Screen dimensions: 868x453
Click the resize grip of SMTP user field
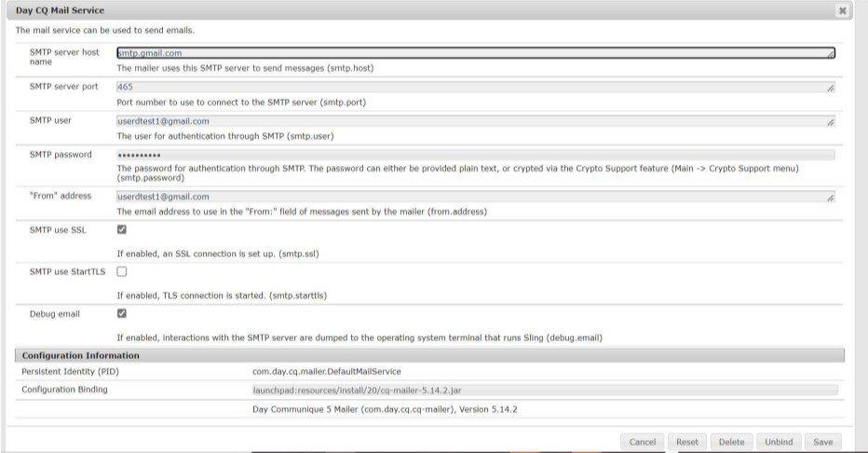tap(831, 122)
